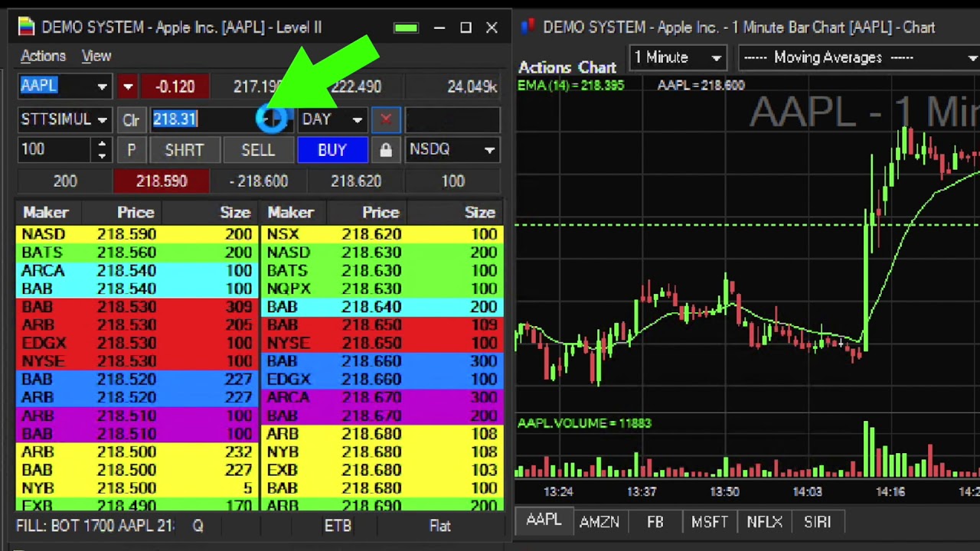
Task: Select the NYB 218.500 bid row
Action: (x=137, y=488)
